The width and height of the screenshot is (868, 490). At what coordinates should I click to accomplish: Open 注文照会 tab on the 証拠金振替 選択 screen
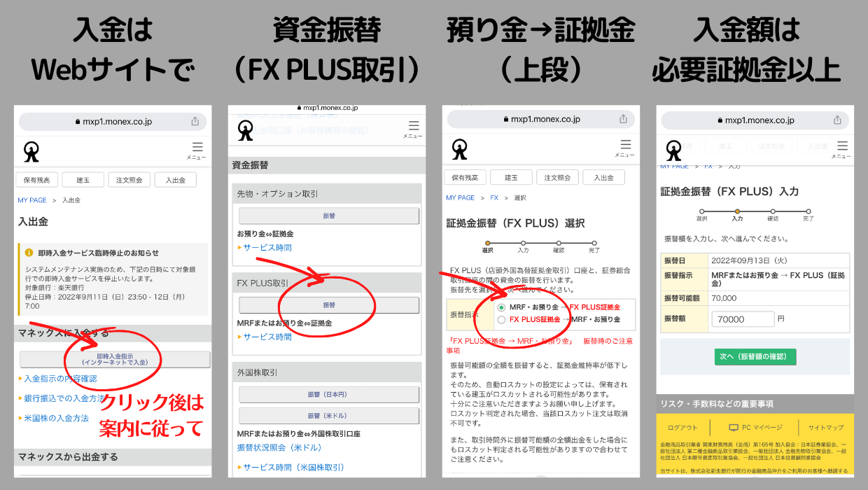(x=557, y=178)
